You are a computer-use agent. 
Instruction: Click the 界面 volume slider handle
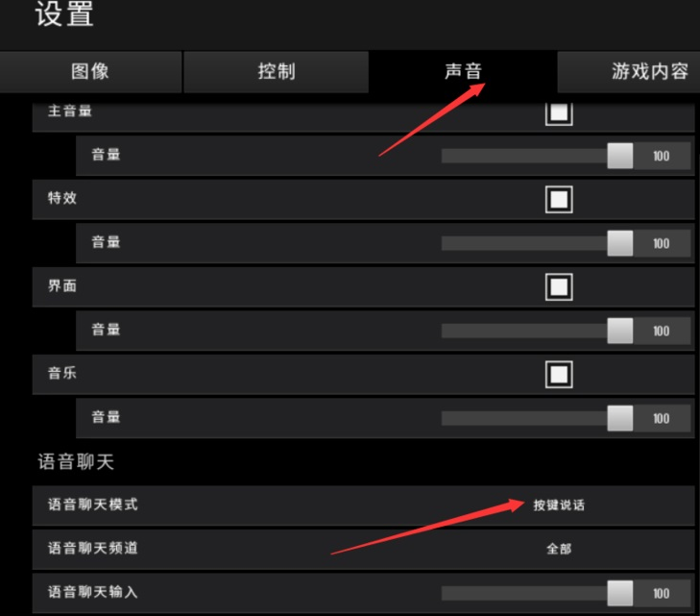coord(619,331)
